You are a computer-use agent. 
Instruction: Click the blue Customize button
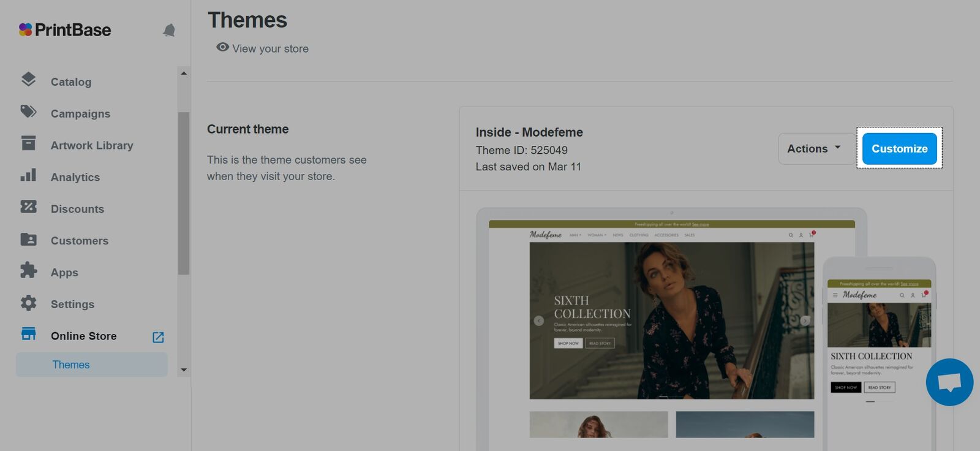899,148
